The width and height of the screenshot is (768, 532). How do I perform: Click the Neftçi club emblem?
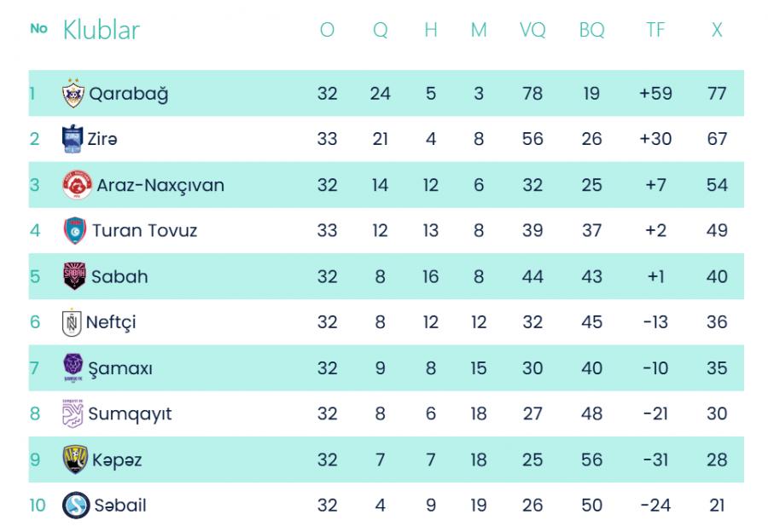72,322
